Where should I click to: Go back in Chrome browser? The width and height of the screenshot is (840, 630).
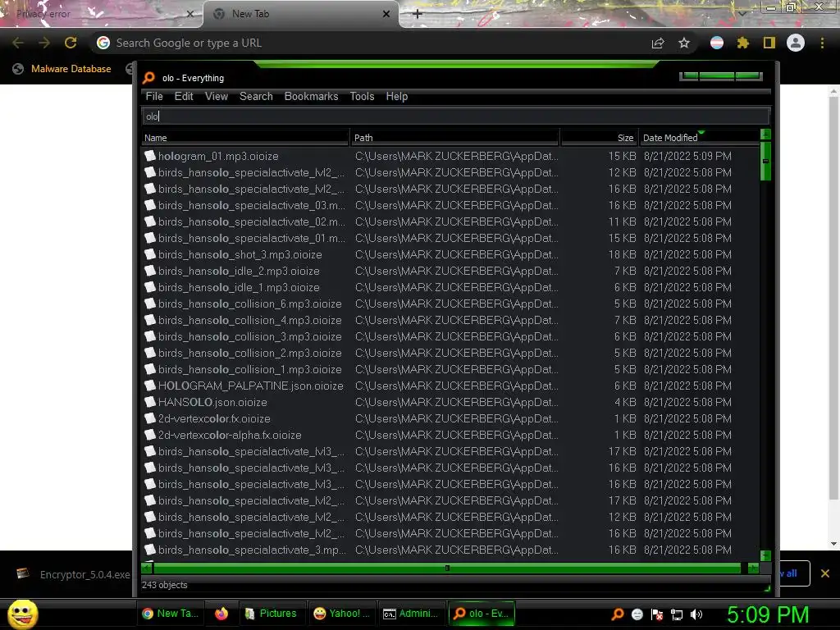[x=18, y=43]
